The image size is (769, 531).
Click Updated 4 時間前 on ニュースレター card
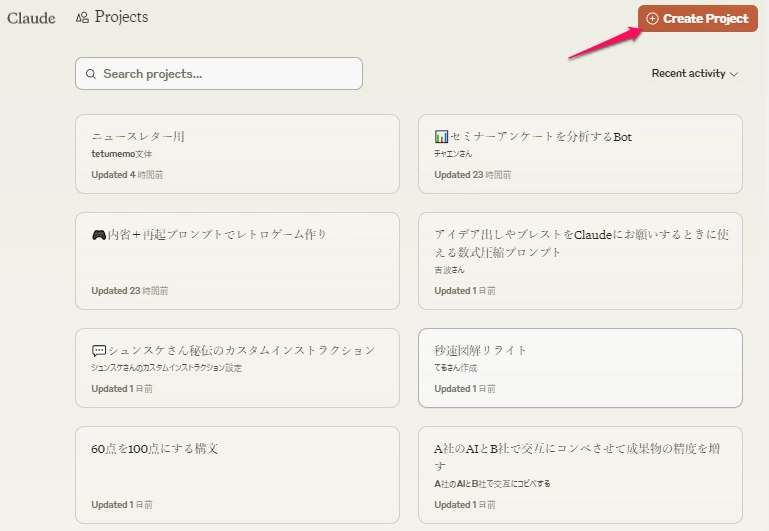[x=127, y=175]
